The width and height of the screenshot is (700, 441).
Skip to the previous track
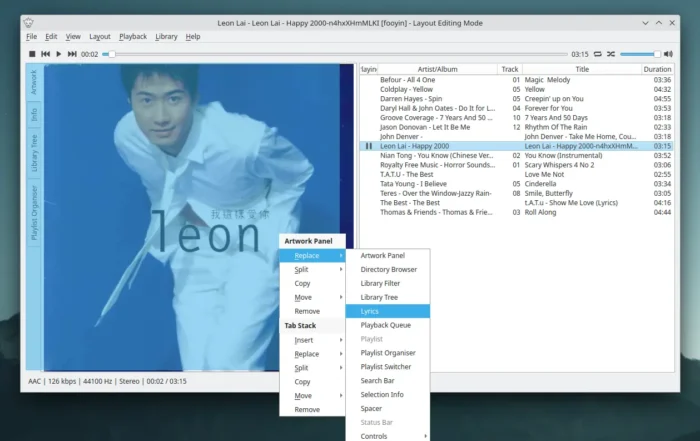pos(46,54)
